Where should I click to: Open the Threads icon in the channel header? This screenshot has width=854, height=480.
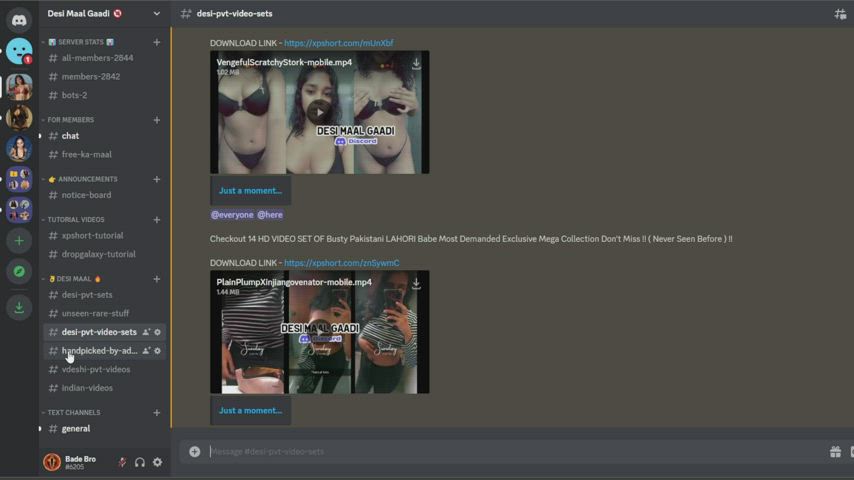840,14
